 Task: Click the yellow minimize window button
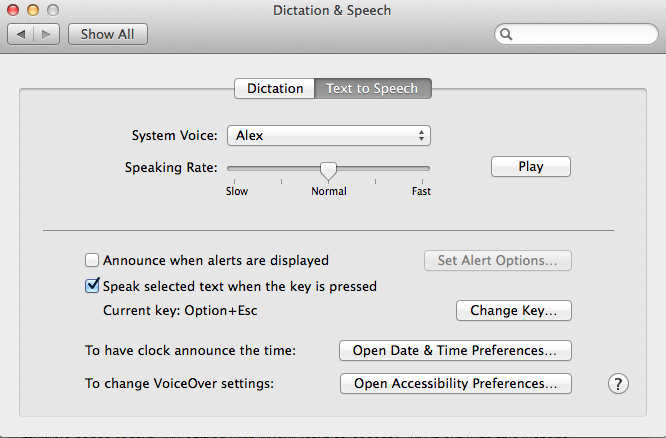pyautogui.click(x=33, y=10)
